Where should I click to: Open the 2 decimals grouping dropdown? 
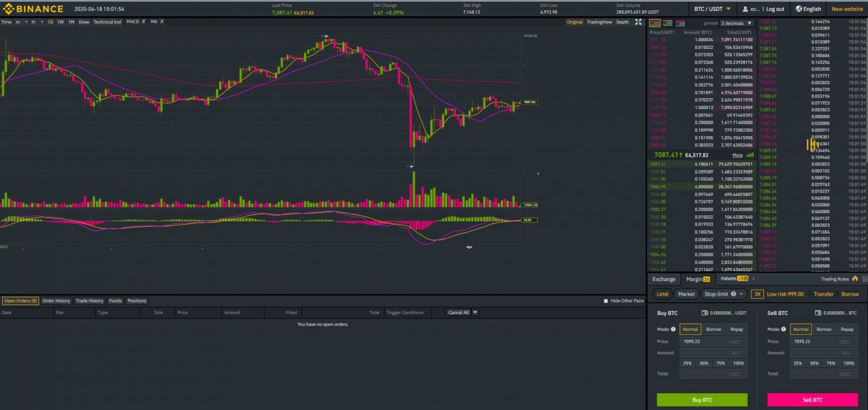tap(737, 23)
